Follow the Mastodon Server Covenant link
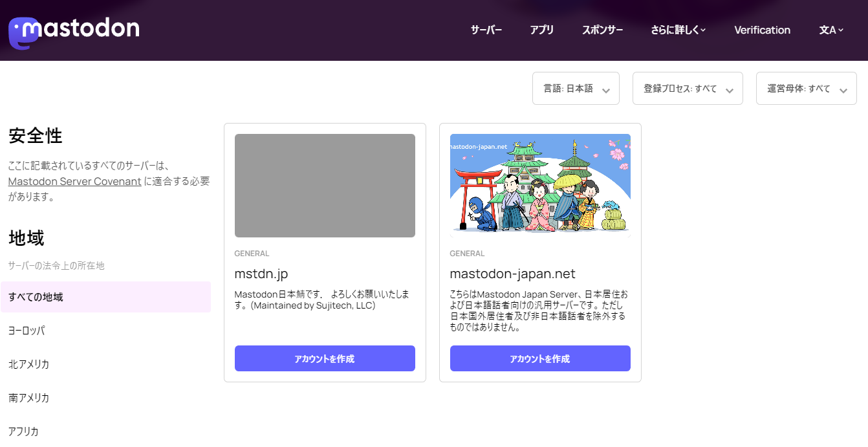The width and height of the screenshot is (868, 447). [x=75, y=181]
